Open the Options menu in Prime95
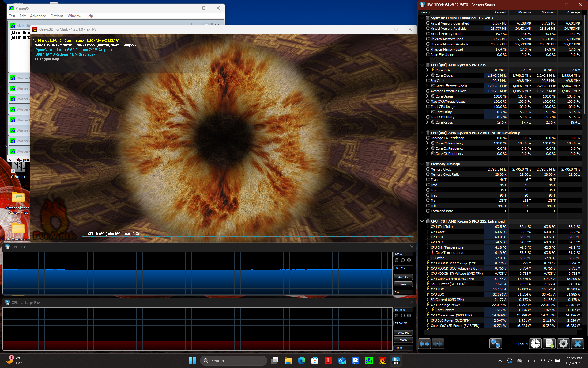Screen dimensions: 588x368 coord(57,16)
